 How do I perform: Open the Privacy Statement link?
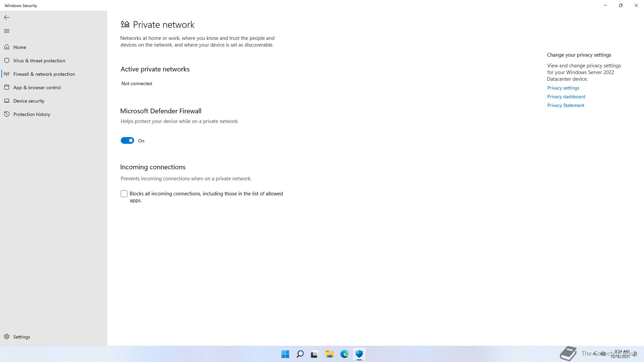tap(566, 105)
